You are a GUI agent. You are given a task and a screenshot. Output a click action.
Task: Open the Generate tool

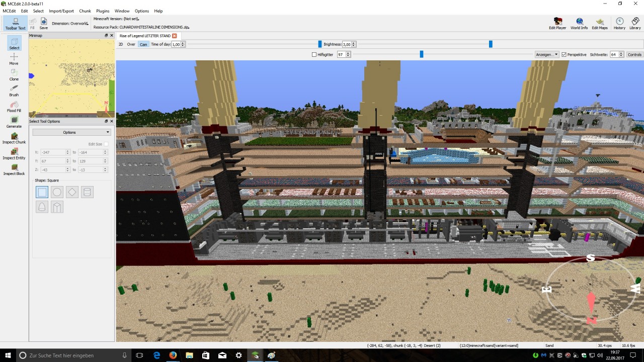tap(14, 122)
